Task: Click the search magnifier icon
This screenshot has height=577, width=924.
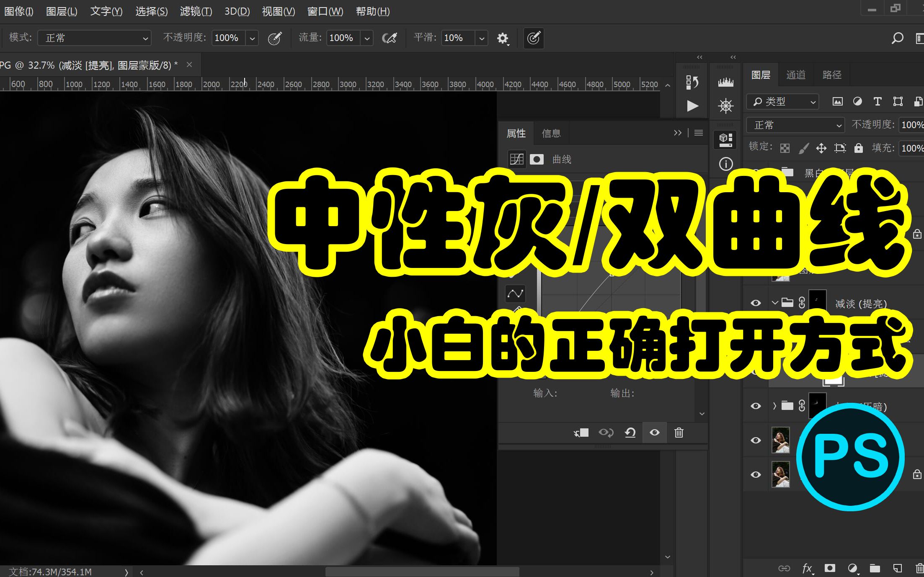Action: (x=897, y=38)
